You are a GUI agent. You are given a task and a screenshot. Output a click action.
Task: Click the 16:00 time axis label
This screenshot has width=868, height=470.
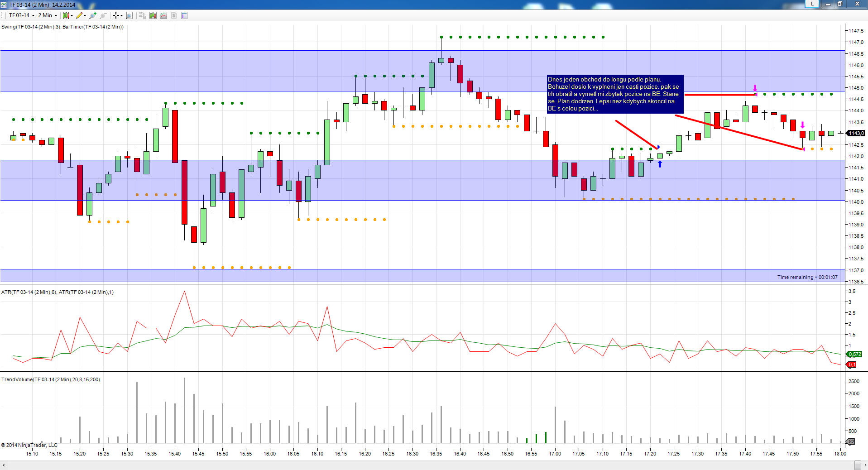pos(270,454)
